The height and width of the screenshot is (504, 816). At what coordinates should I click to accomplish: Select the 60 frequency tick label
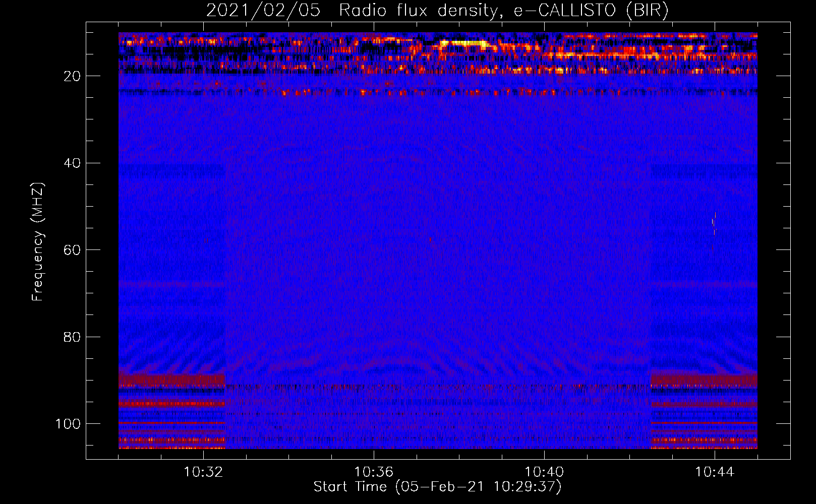coord(72,250)
